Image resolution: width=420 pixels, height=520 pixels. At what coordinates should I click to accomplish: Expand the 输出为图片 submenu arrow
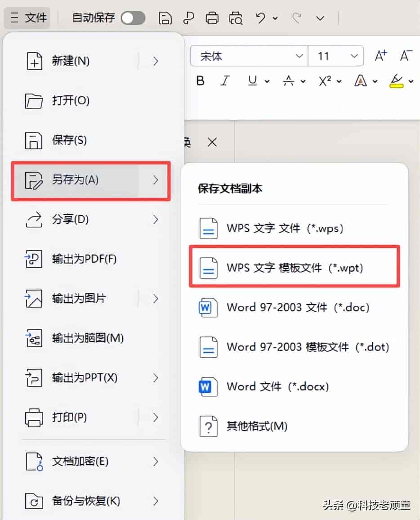tap(156, 299)
